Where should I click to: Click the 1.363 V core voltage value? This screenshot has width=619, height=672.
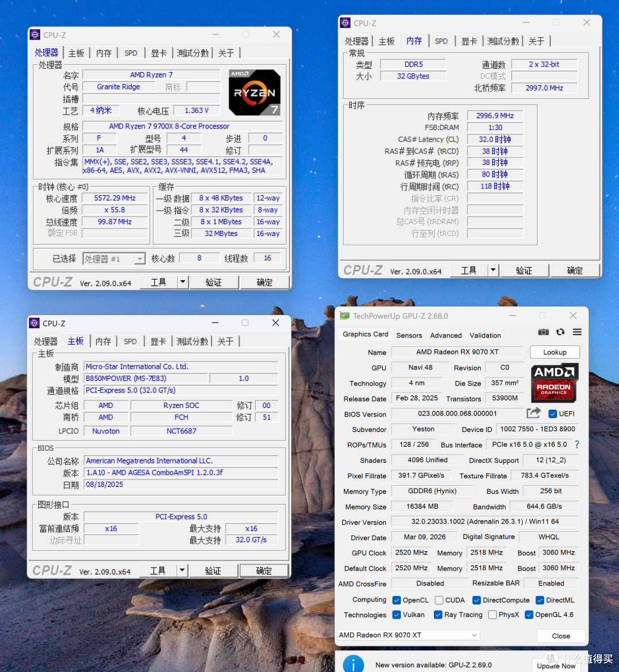pyautogui.click(x=197, y=110)
